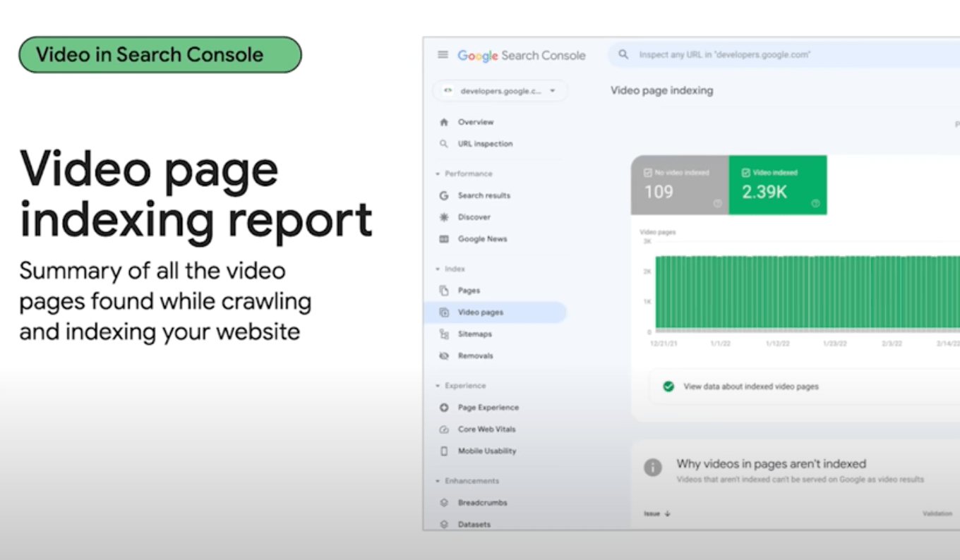The height and width of the screenshot is (560, 960).
Task: Click the Datasets icon
Action: click(x=444, y=525)
